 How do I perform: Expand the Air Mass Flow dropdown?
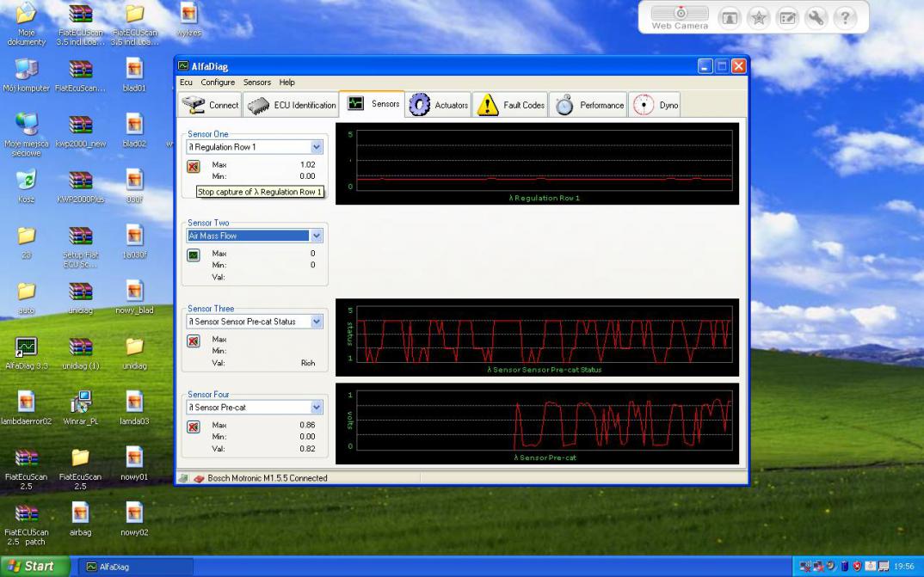tap(317, 236)
